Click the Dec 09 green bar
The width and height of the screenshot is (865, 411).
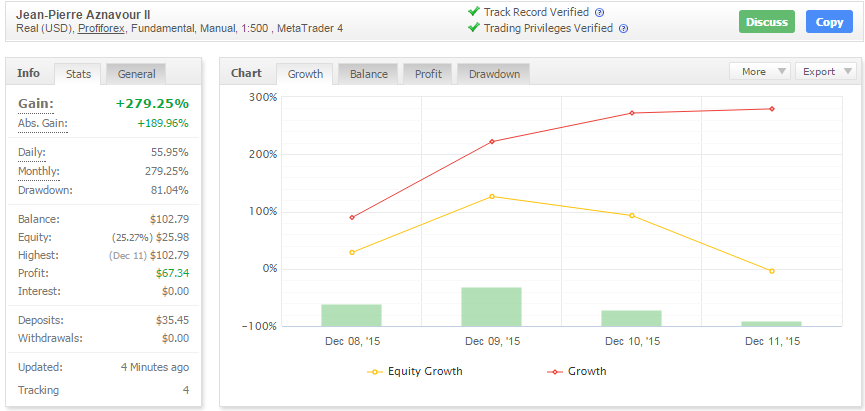[x=492, y=307]
